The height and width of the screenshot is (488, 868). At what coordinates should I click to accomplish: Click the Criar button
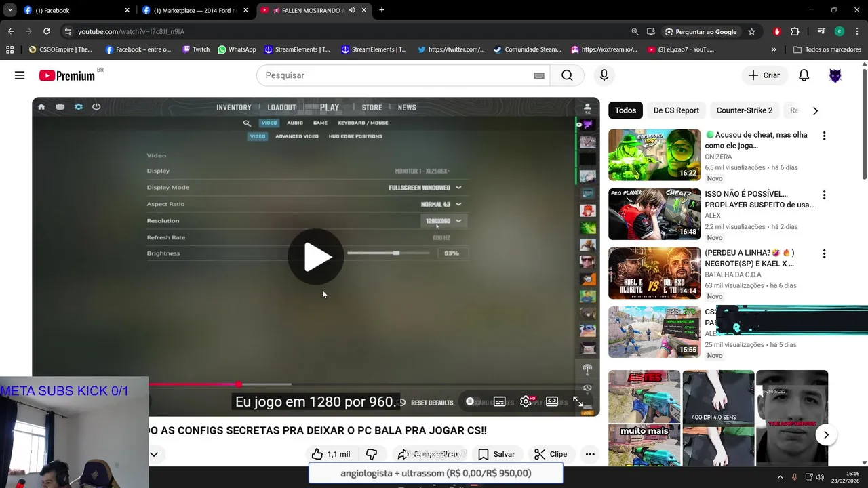[x=764, y=75]
